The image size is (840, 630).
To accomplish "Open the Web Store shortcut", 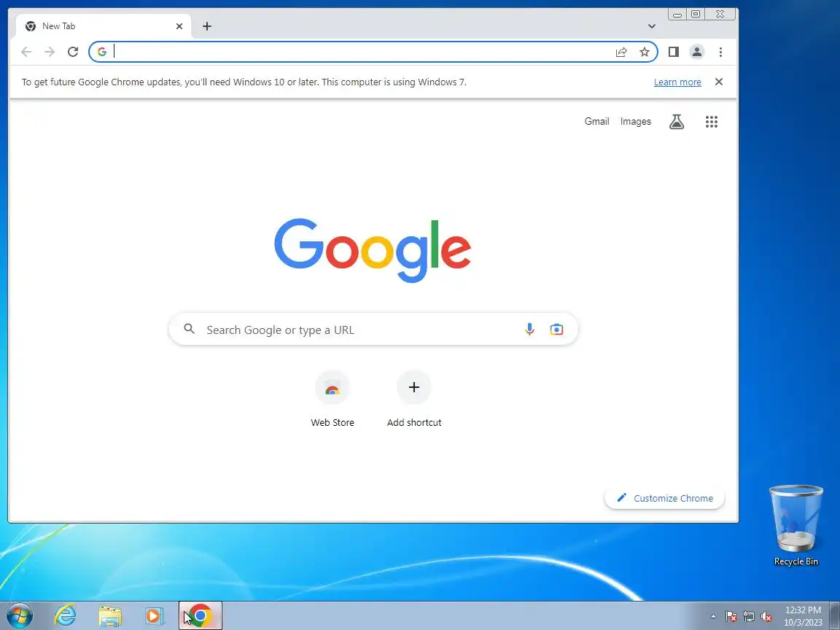I will pos(332,399).
